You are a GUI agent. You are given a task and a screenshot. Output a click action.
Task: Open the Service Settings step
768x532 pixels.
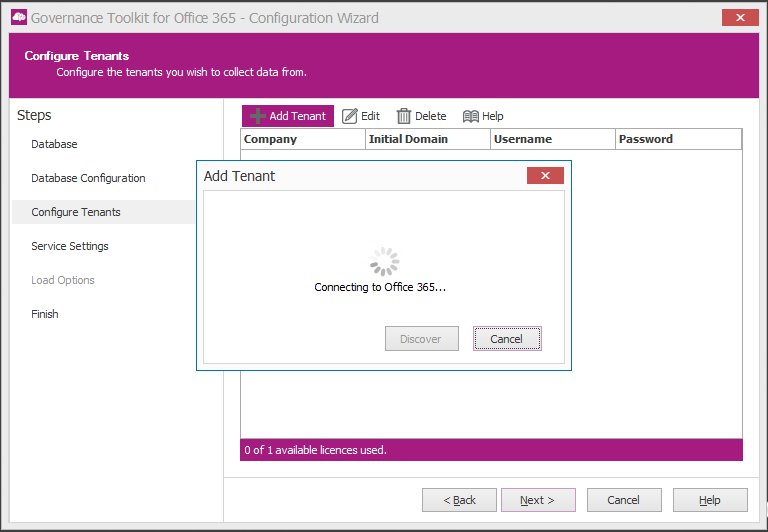pyautogui.click(x=70, y=246)
